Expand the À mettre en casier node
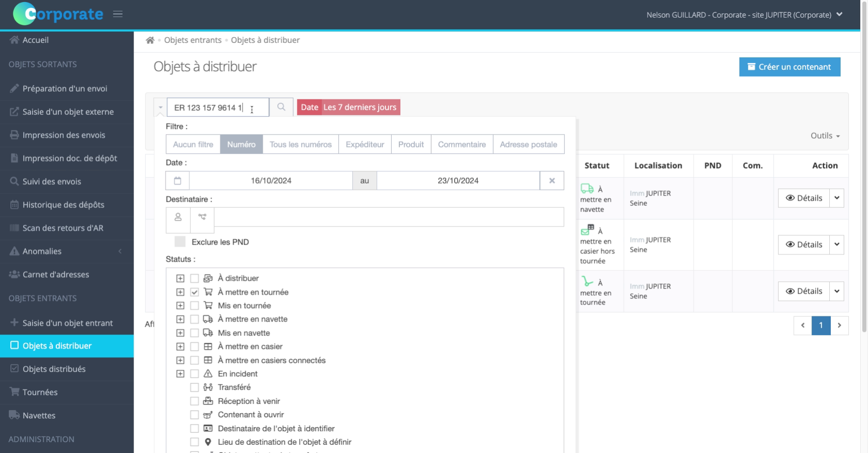Image resolution: width=868 pixels, height=453 pixels. (x=180, y=346)
